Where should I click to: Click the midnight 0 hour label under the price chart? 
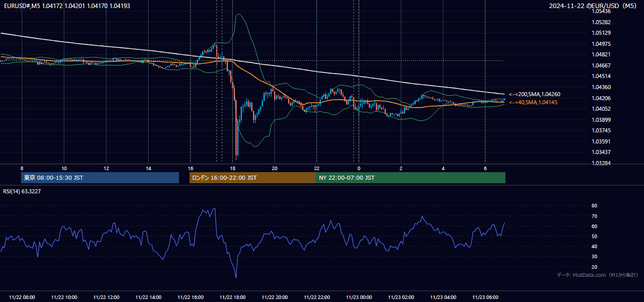pos(359,168)
